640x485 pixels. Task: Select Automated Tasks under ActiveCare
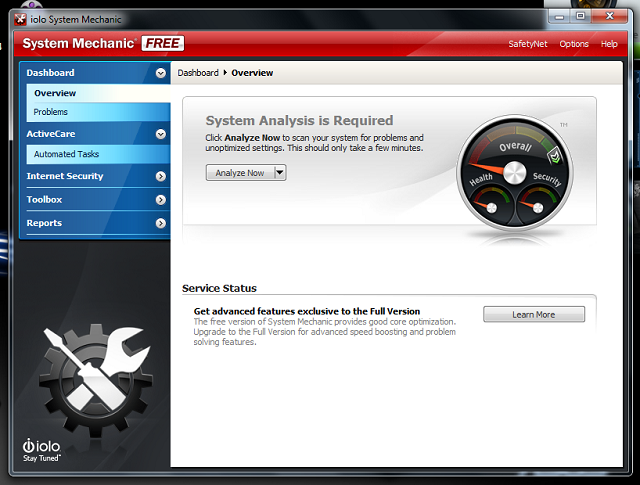66,155
